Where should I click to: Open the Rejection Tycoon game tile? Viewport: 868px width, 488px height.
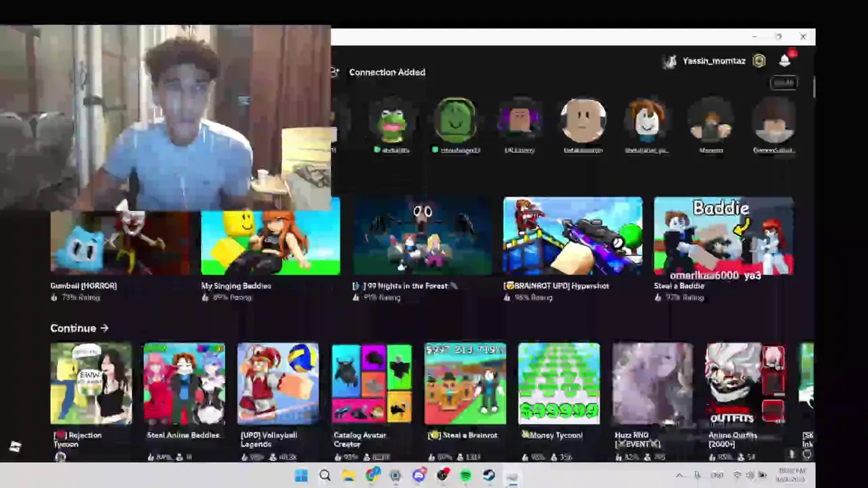(x=91, y=384)
